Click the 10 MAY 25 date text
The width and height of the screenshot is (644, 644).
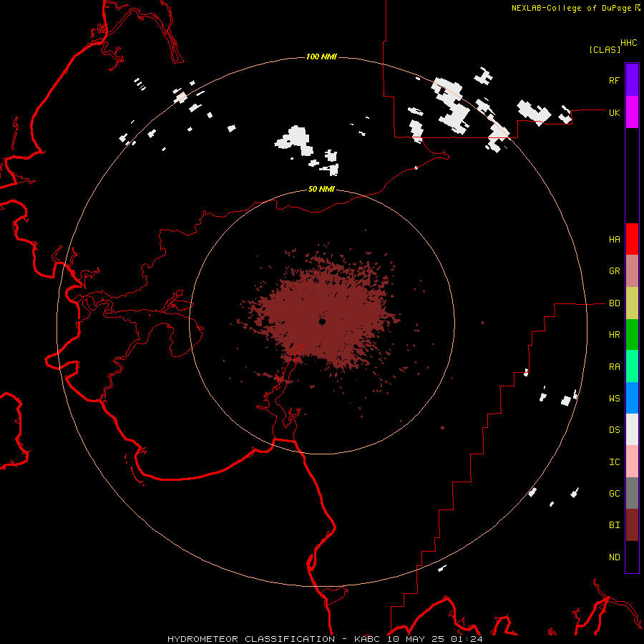pyautogui.click(x=414, y=639)
